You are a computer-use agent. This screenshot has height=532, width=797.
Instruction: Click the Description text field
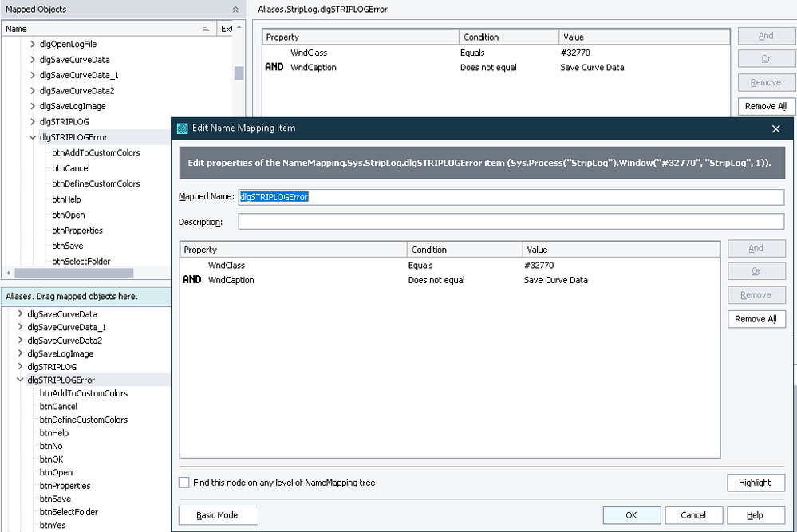[x=511, y=222]
